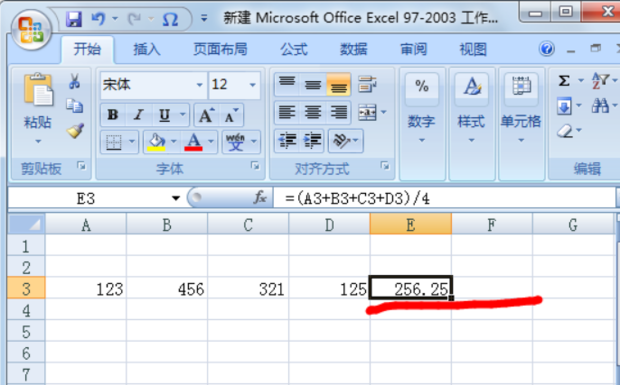The height and width of the screenshot is (385, 620).
Task: Open 对齐方式 alignment dialog launcher
Action: pos(385,166)
